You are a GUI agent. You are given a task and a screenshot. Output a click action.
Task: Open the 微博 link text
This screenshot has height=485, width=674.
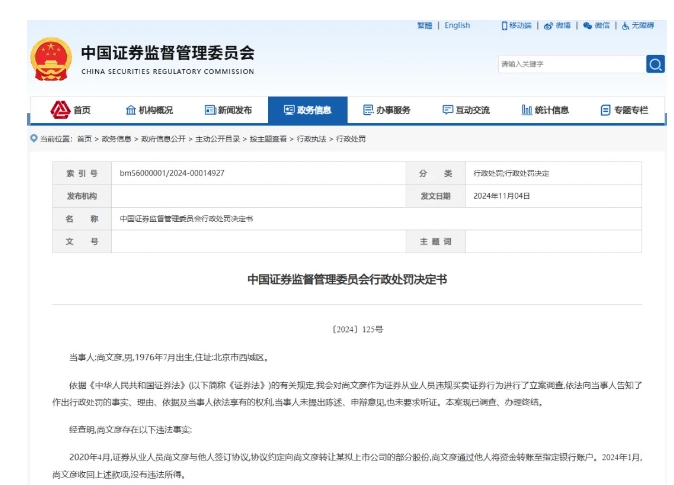click(x=563, y=26)
